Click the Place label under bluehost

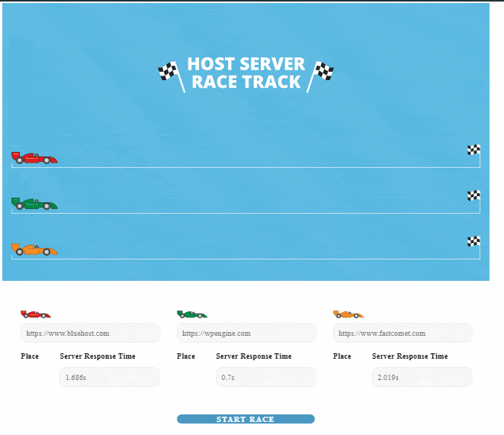click(30, 356)
